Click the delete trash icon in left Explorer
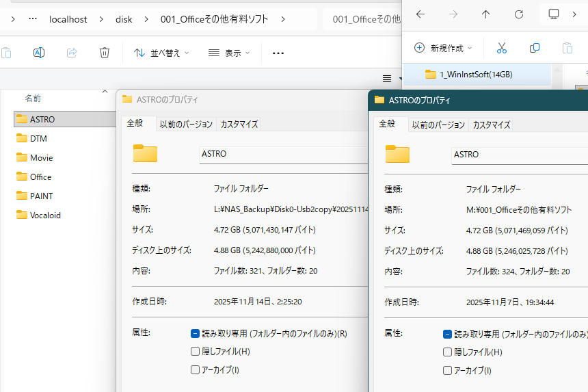The height and width of the screenshot is (392, 588). (105, 53)
